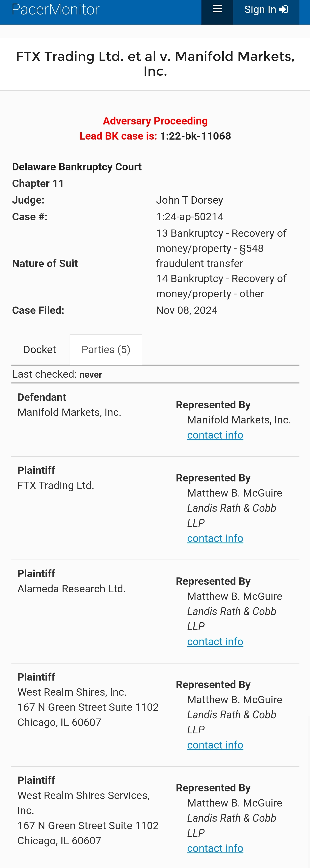This screenshot has height=868, width=310.
Task: Click the Manifold Markets, Inc. defendant name
Action: click(69, 412)
